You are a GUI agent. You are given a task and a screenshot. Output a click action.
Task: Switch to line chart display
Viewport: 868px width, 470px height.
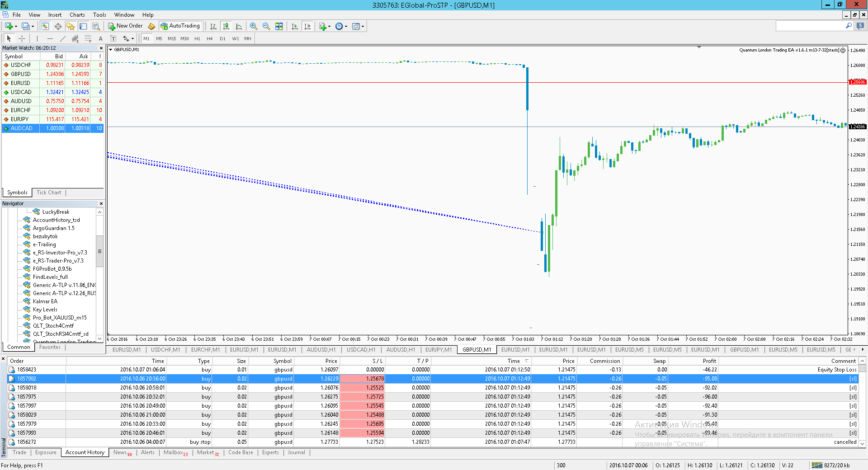pyautogui.click(x=239, y=26)
